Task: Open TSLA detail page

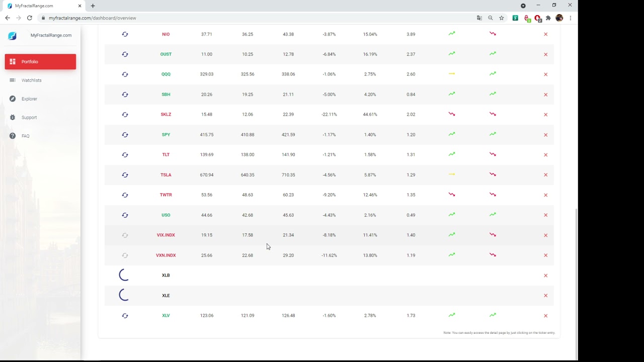Action: 166,175
